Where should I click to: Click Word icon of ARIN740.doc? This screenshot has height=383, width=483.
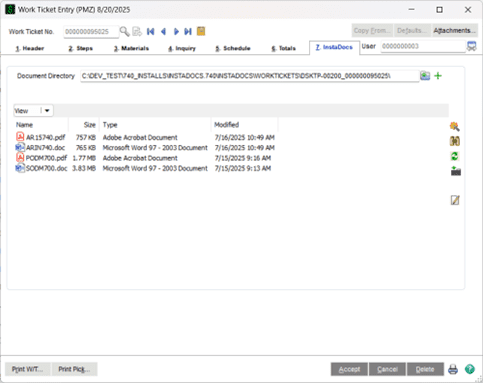[x=20, y=147]
